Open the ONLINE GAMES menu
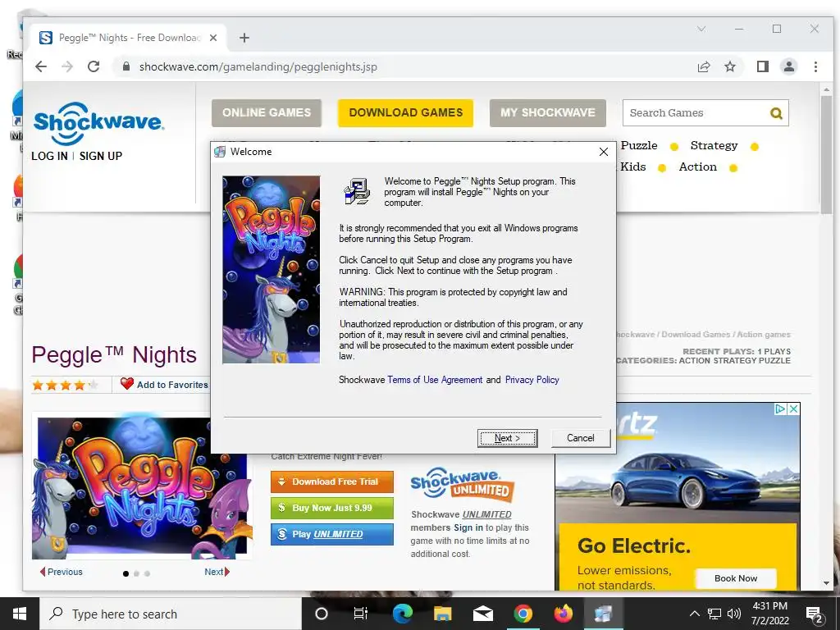The height and width of the screenshot is (630, 840). [x=267, y=112]
